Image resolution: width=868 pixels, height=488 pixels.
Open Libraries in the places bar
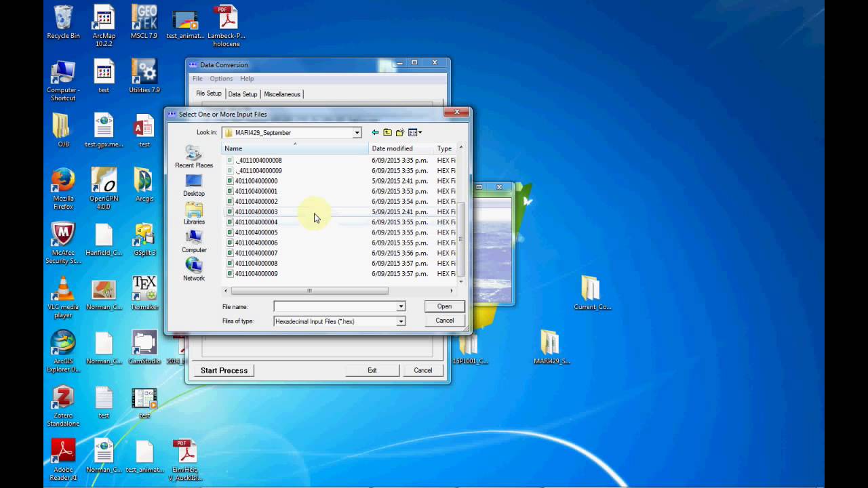point(194,213)
